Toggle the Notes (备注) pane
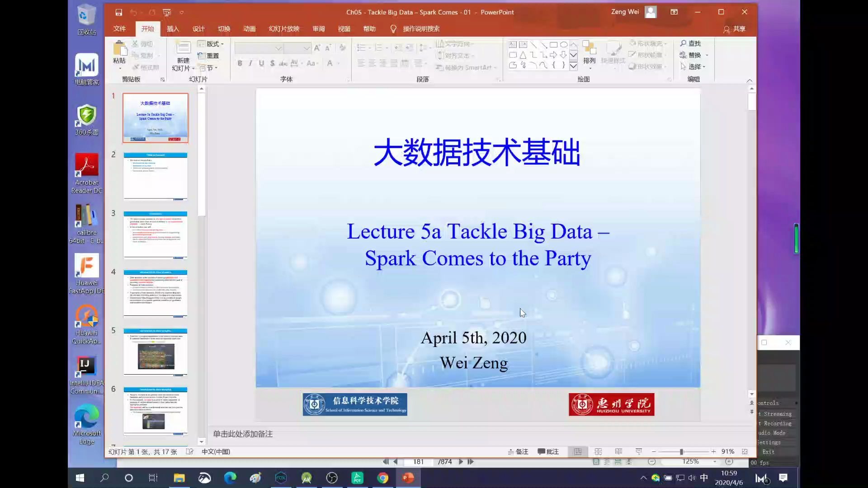868x488 pixels. (x=518, y=451)
